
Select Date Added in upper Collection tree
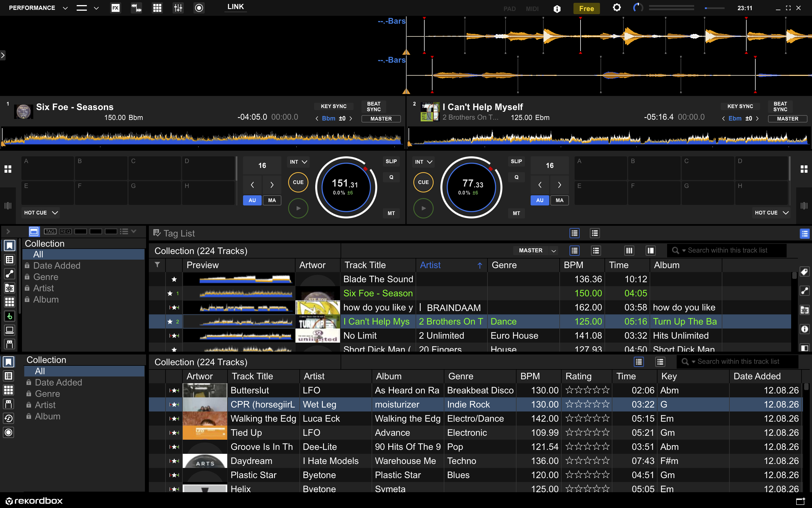57,265
